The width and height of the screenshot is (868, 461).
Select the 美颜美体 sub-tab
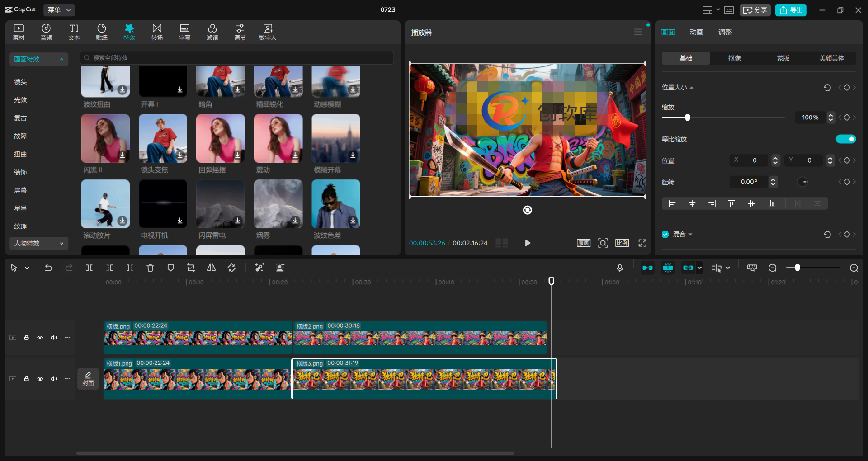click(831, 58)
